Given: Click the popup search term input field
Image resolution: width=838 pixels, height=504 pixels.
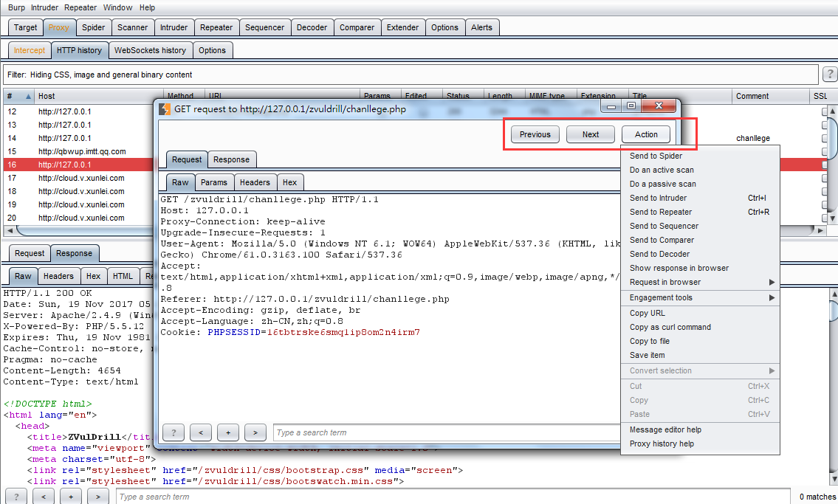Looking at the screenshot, I should (x=447, y=432).
